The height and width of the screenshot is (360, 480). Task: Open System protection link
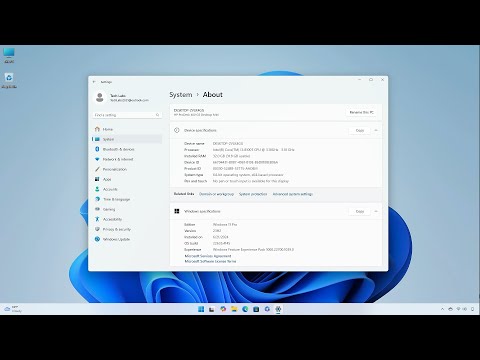click(x=253, y=194)
